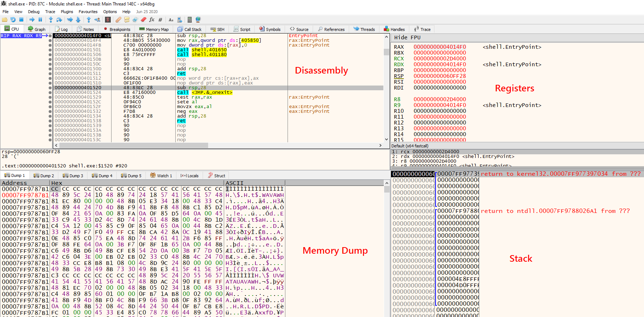This screenshot has height=317, width=644.
Task: Switch to the Memory Map tab
Action: pos(154,29)
